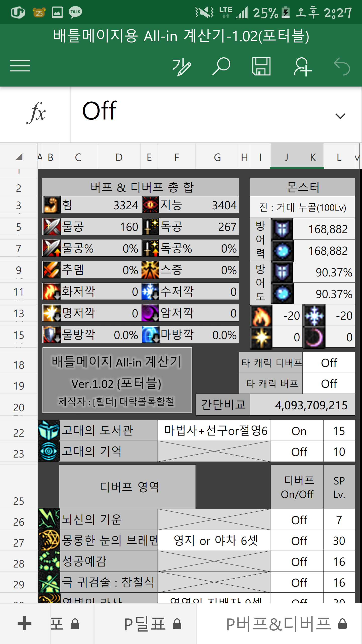Open the monster selection 진 : 거대 누골 cell
Screen dimensions: 362x644
click(x=302, y=208)
